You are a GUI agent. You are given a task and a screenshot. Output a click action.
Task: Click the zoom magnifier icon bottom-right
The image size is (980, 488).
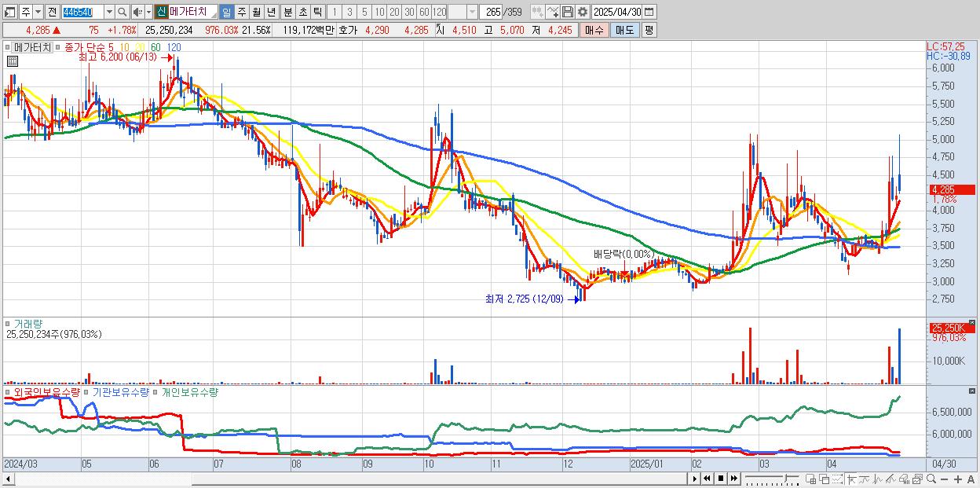[931, 479]
